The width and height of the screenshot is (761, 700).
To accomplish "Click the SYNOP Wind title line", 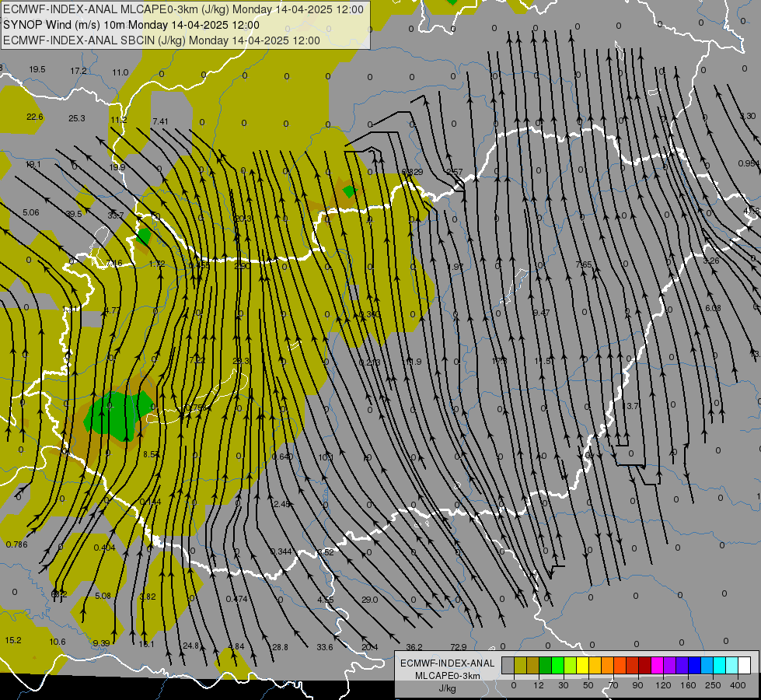I will point(131,25).
